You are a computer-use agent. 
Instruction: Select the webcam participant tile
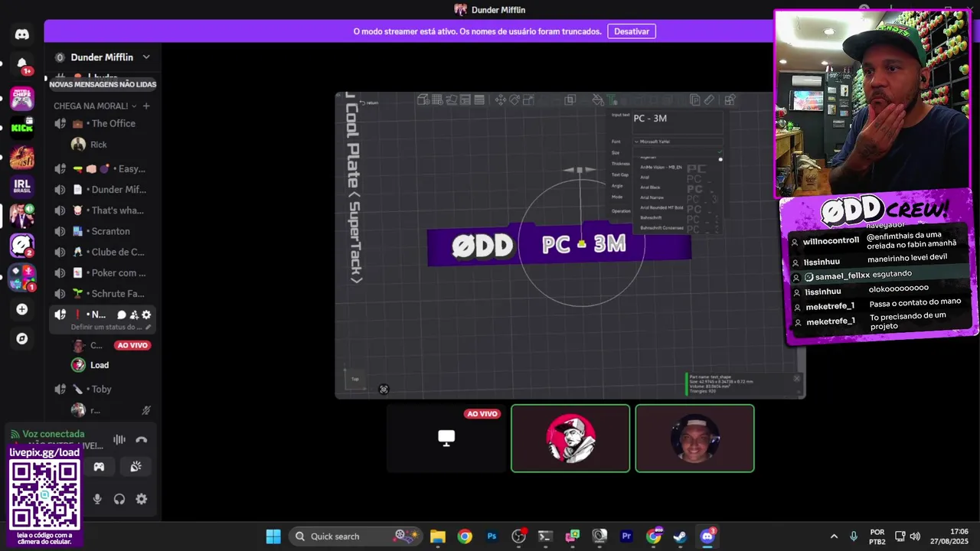(694, 438)
